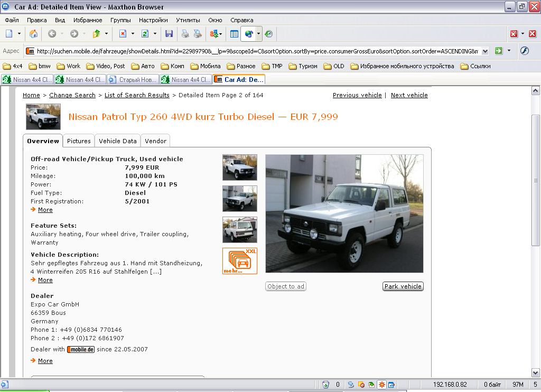Screen dimensions: 541x392
Task: Print the current page
Action: pos(185,33)
